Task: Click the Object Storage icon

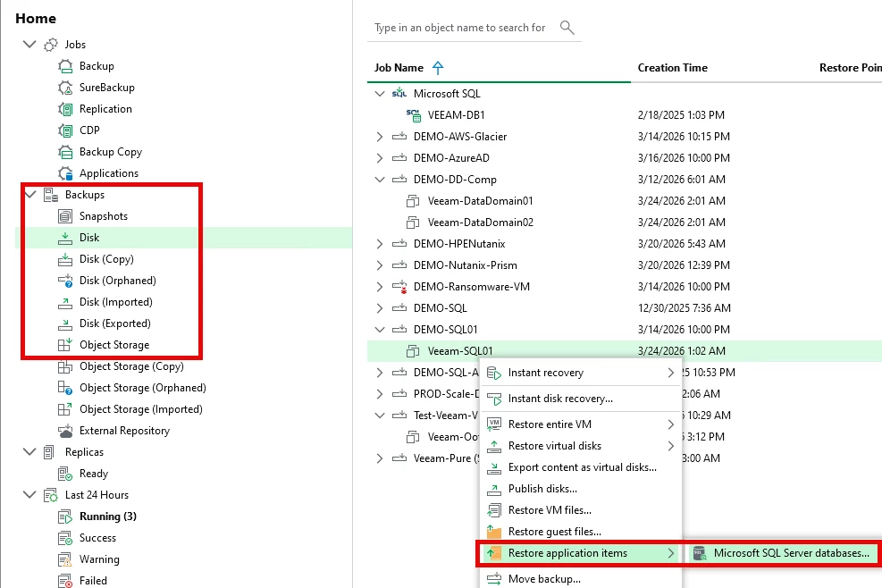Action: 65,345
